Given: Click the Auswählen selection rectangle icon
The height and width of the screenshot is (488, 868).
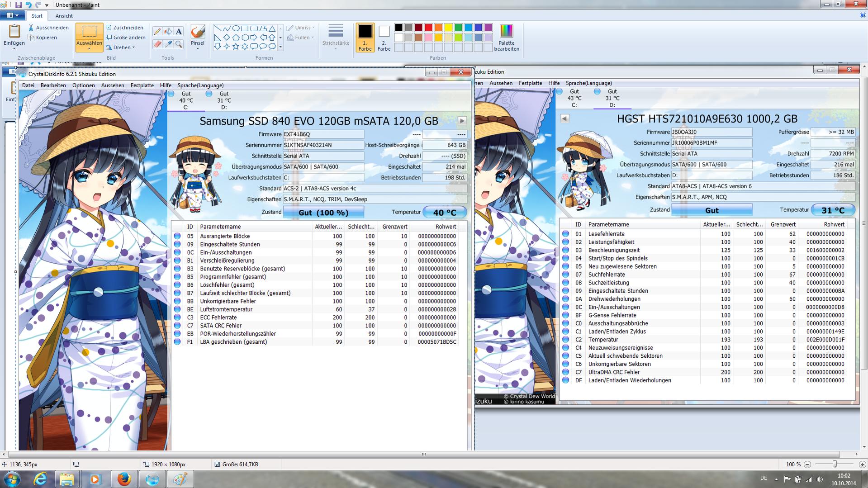Looking at the screenshot, I should (90, 32).
